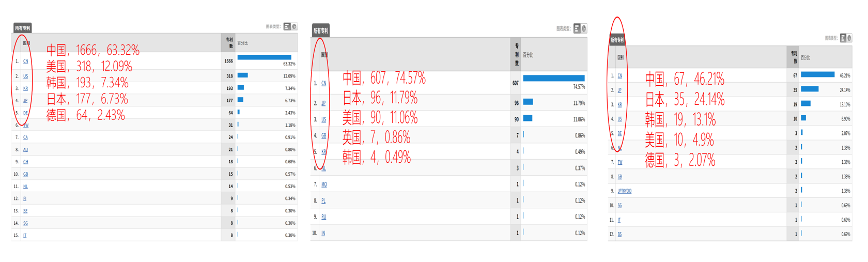
Task: Click the MO country link
Action: (324, 184)
